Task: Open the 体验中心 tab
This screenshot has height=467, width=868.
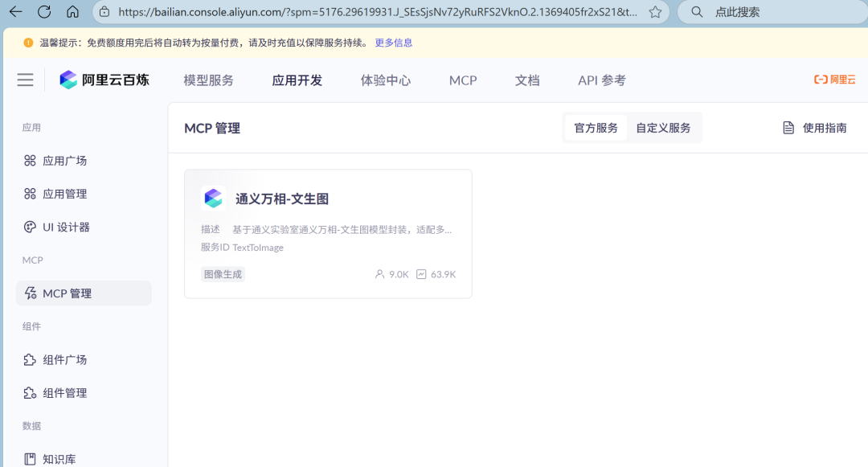Action: [386, 80]
